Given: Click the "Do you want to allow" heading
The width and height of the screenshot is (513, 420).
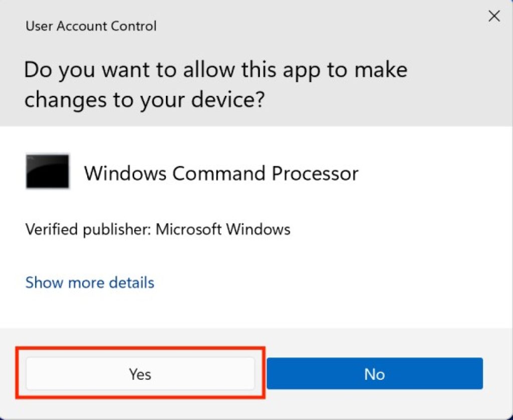Looking at the screenshot, I should (215, 69).
